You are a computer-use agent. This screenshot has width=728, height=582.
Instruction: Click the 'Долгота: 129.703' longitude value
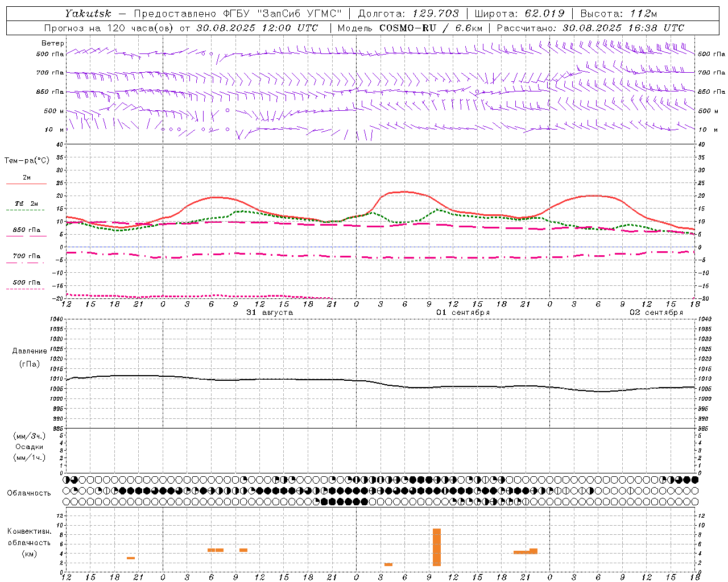(x=408, y=14)
